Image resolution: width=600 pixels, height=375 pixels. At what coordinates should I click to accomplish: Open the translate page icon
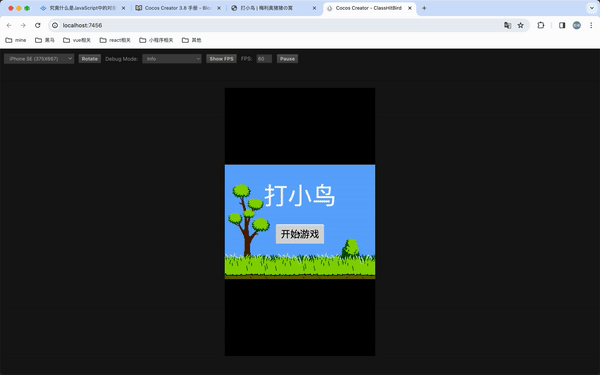pyautogui.click(x=507, y=25)
